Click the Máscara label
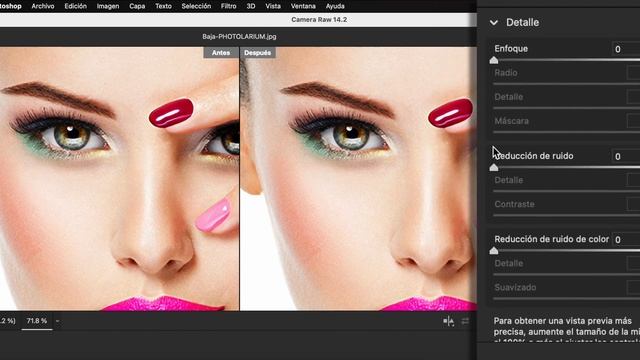The image size is (640, 360). click(x=511, y=121)
